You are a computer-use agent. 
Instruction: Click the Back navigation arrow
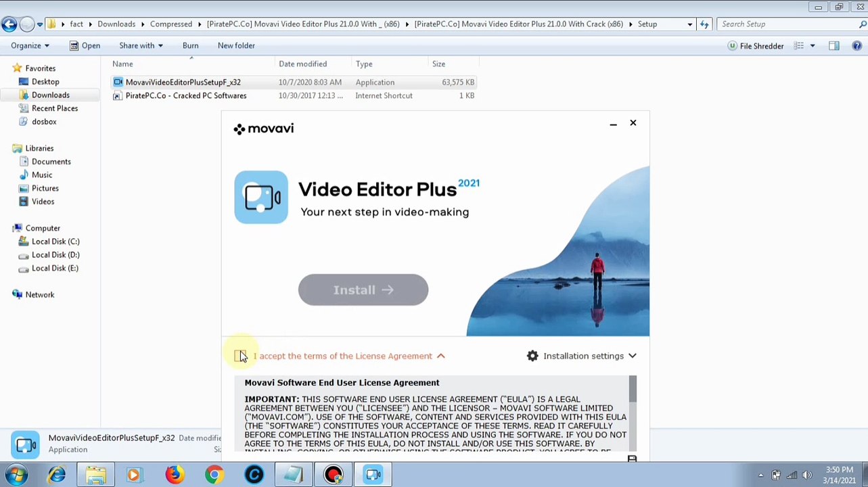tap(9, 24)
